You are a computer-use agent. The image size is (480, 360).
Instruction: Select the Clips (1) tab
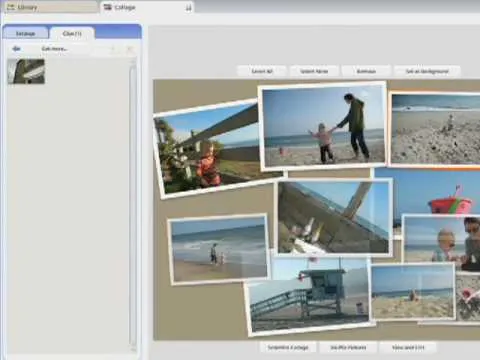pyautogui.click(x=72, y=33)
